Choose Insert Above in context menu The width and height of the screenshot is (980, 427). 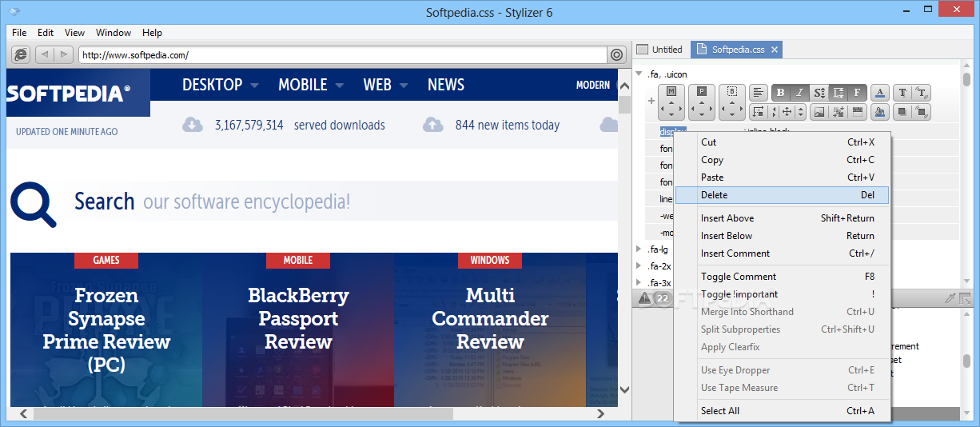(x=782, y=218)
